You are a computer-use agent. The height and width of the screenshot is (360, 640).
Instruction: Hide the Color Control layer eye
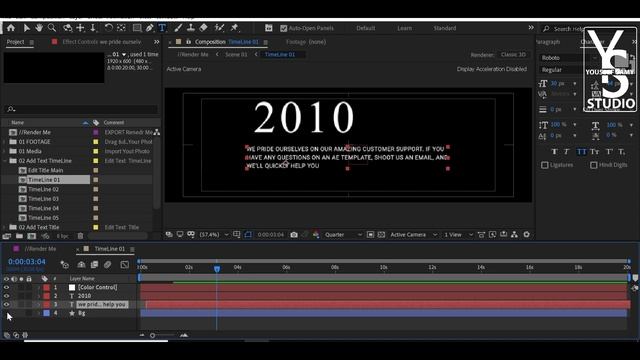point(6,287)
